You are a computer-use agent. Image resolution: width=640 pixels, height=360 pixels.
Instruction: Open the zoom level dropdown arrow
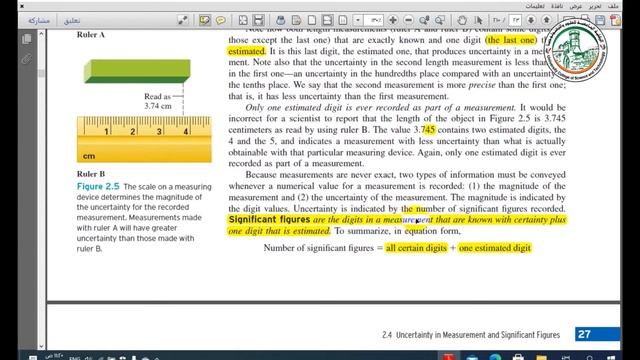(358, 20)
